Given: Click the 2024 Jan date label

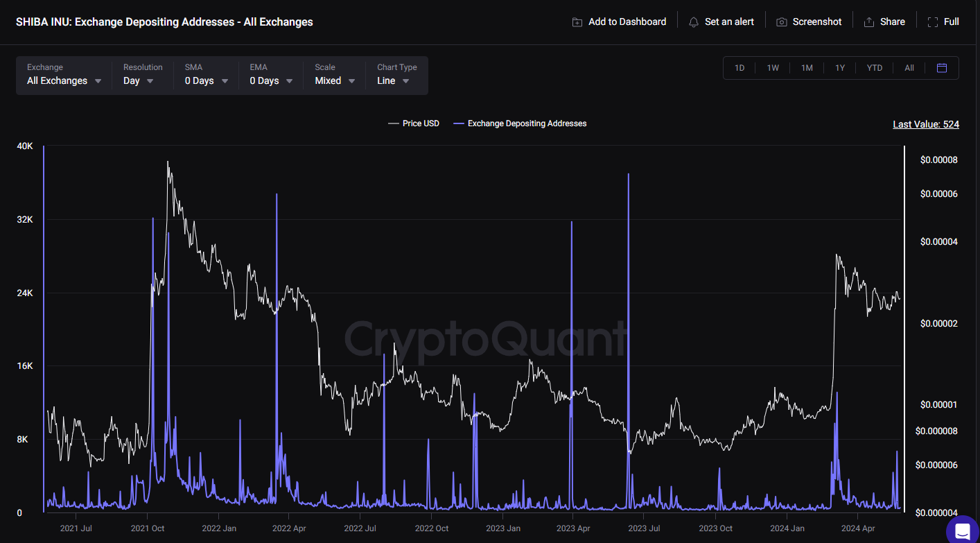Looking at the screenshot, I should (x=787, y=528).
